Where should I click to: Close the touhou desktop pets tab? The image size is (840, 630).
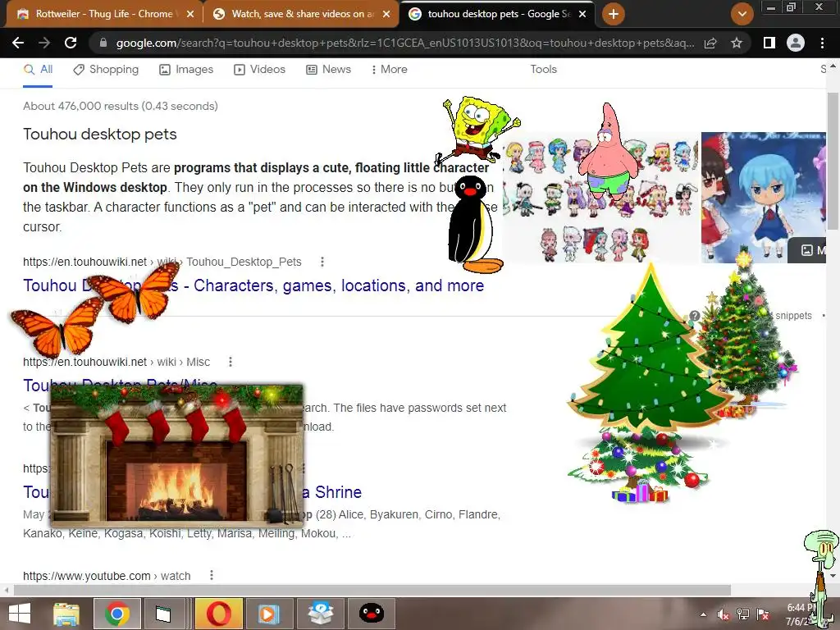(x=582, y=14)
